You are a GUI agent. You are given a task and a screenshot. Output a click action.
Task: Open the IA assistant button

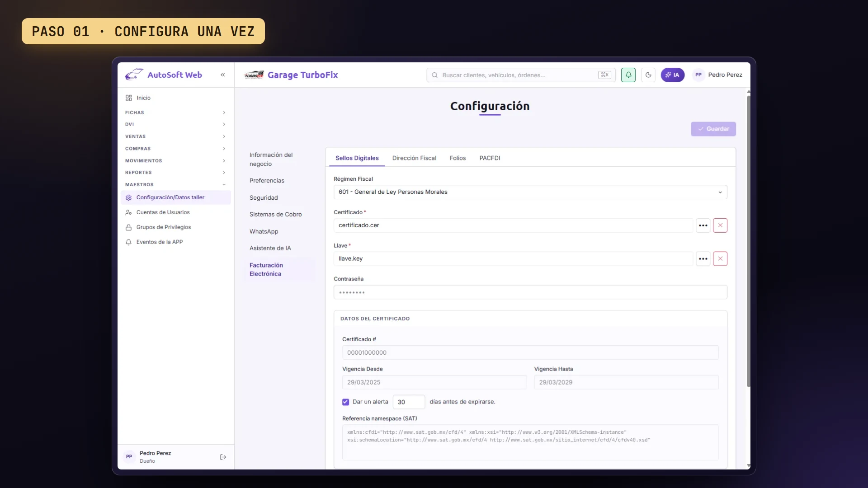(x=673, y=75)
